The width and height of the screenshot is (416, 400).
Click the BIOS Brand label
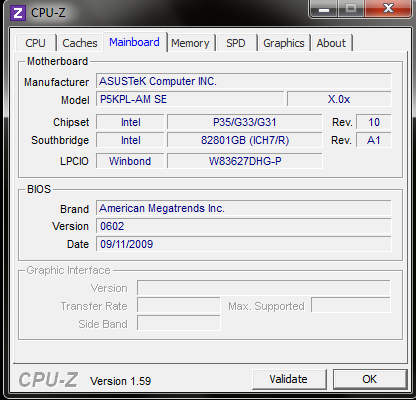click(x=74, y=209)
